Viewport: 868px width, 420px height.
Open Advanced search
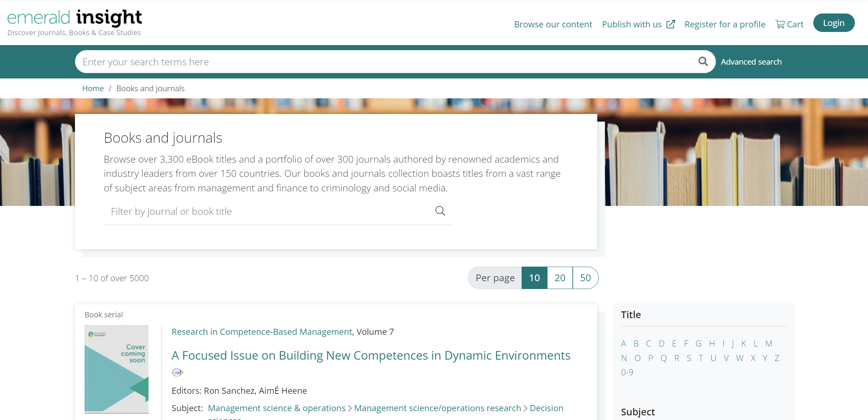pos(751,62)
